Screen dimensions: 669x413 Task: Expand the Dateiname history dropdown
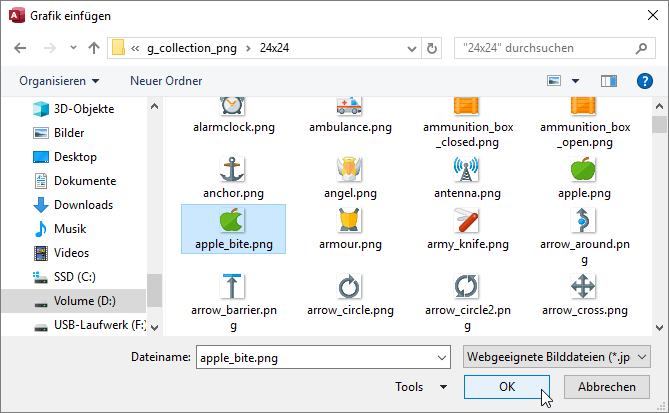point(441,357)
